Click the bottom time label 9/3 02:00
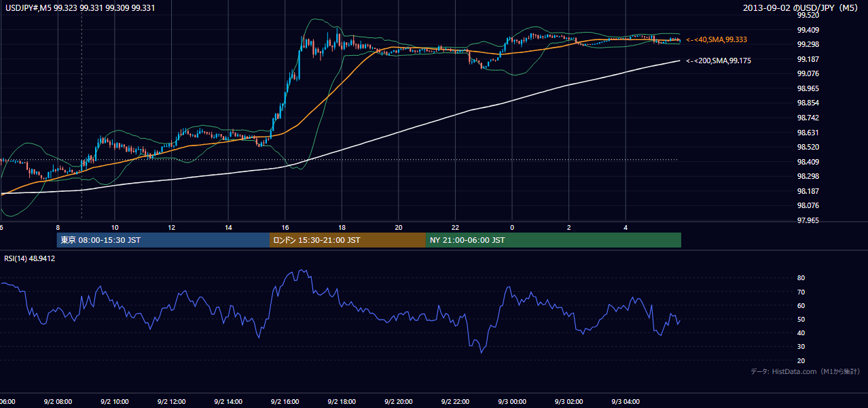The width and height of the screenshot is (868, 408). click(x=568, y=401)
